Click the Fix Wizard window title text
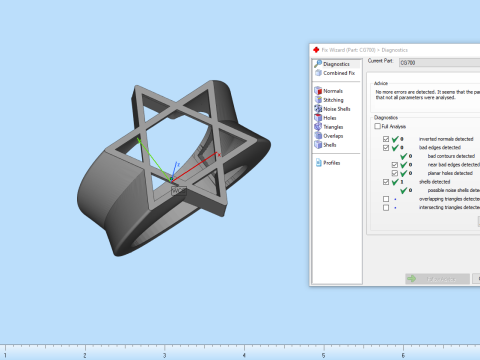This screenshot has width=480, height=360. 365,50
